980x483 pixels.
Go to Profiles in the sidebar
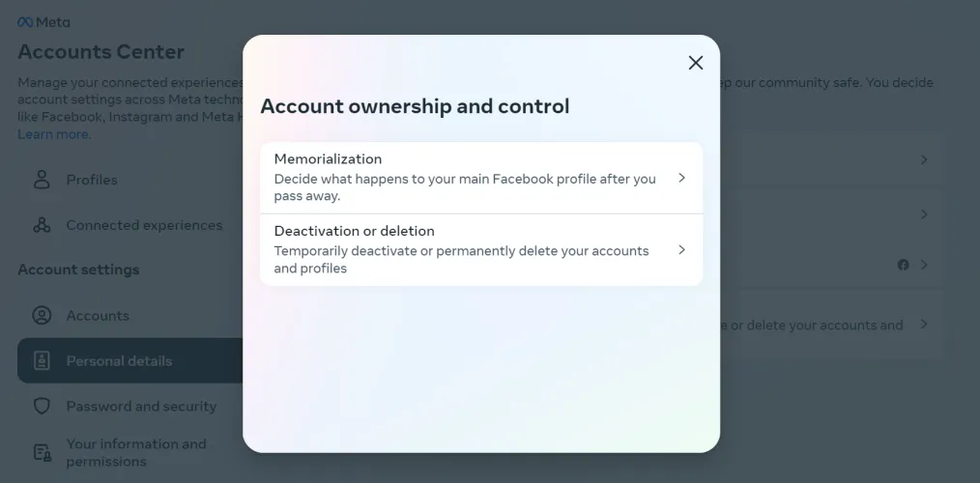point(92,180)
